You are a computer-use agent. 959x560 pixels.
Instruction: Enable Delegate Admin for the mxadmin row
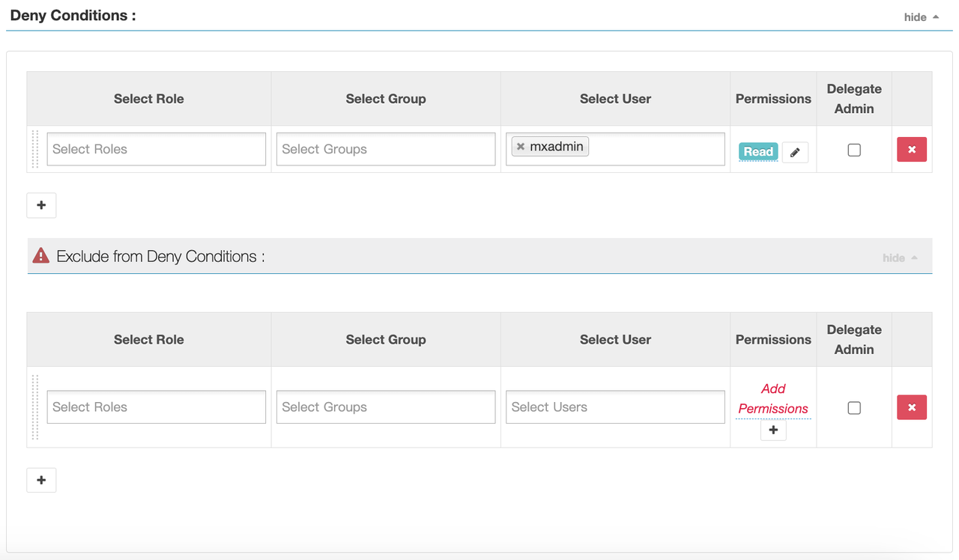[854, 150]
